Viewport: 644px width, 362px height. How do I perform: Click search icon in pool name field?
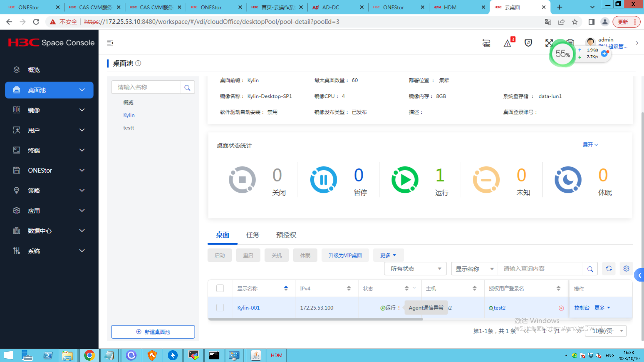[187, 87]
